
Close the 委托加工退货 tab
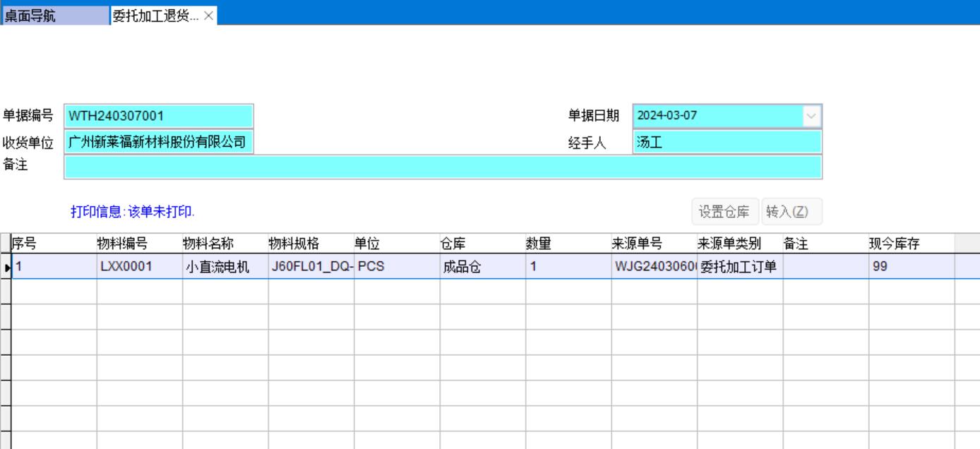[209, 16]
